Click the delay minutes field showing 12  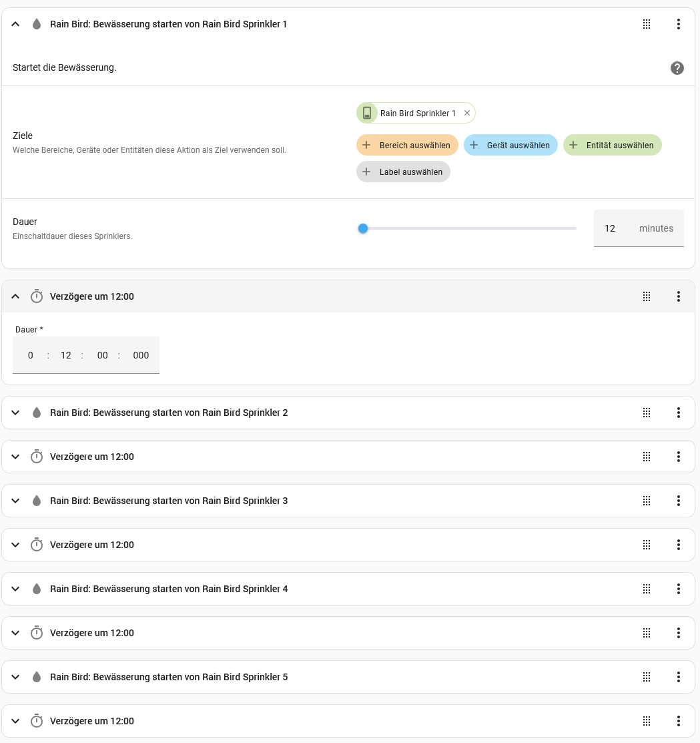click(66, 355)
